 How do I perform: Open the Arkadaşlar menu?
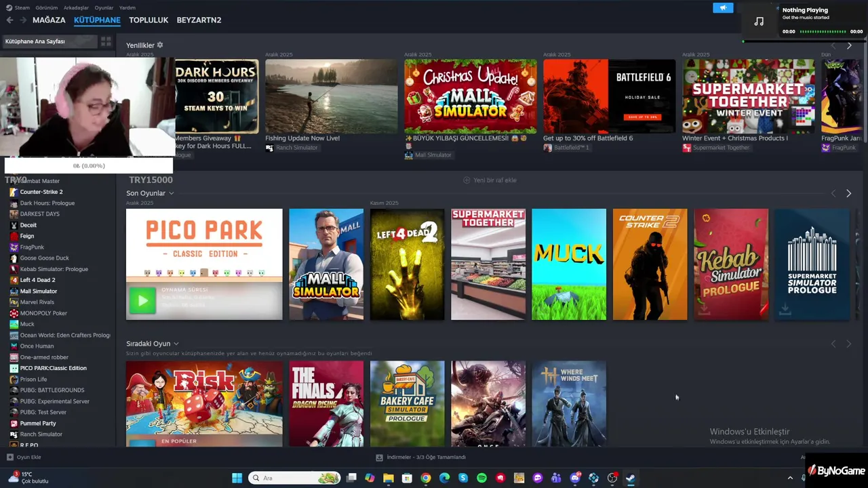coord(76,7)
